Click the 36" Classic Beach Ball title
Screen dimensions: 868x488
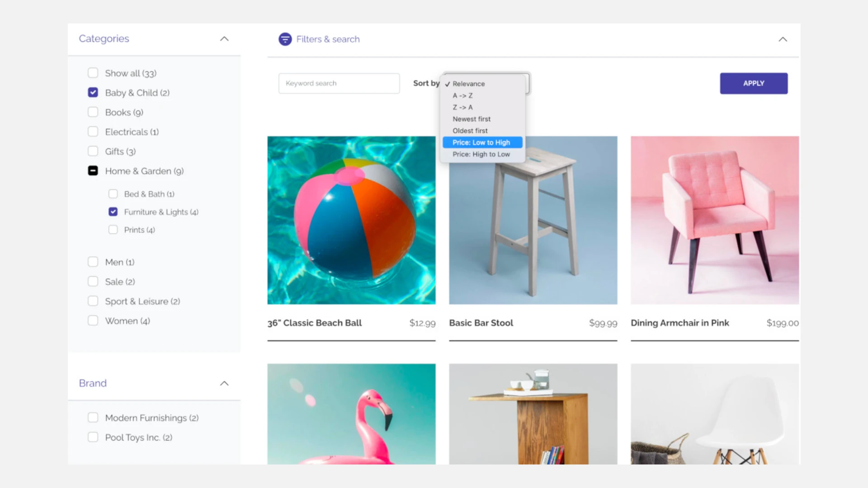pyautogui.click(x=314, y=323)
